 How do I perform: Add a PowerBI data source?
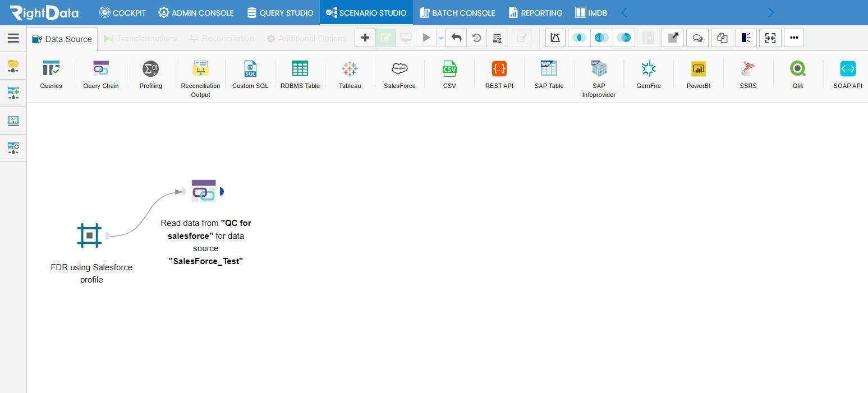pyautogui.click(x=698, y=69)
